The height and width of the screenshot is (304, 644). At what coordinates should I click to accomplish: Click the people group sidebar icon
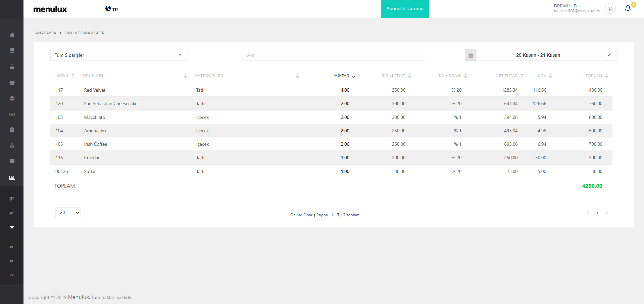12,83
